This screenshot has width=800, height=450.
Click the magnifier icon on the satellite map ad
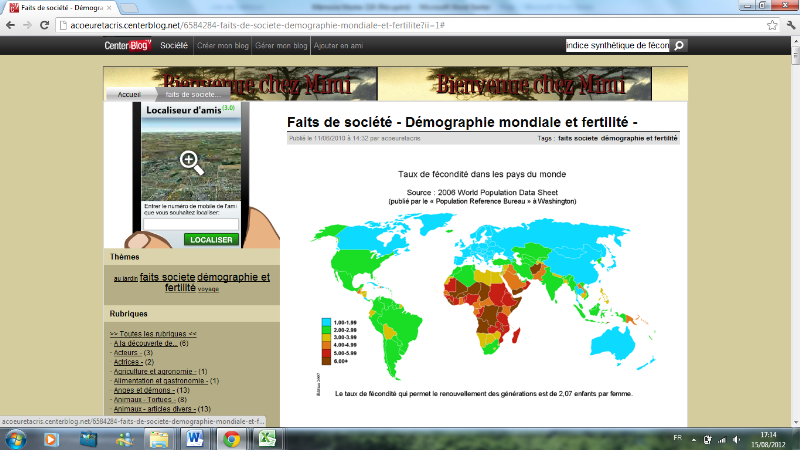pyautogui.click(x=191, y=163)
